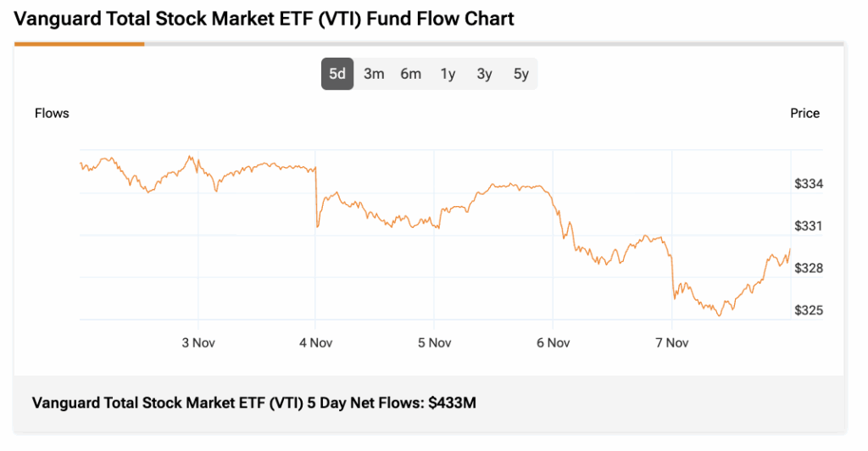The image size is (868, 451).
Task: Select the 3y time period
Action: pyautogui.click(x=484, y=74)
